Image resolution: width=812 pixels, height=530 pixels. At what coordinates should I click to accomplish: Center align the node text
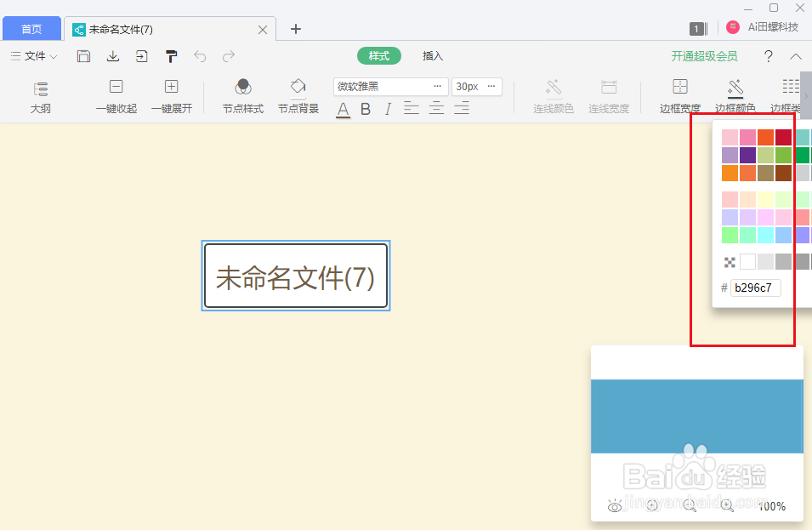(x=436, y=108)
